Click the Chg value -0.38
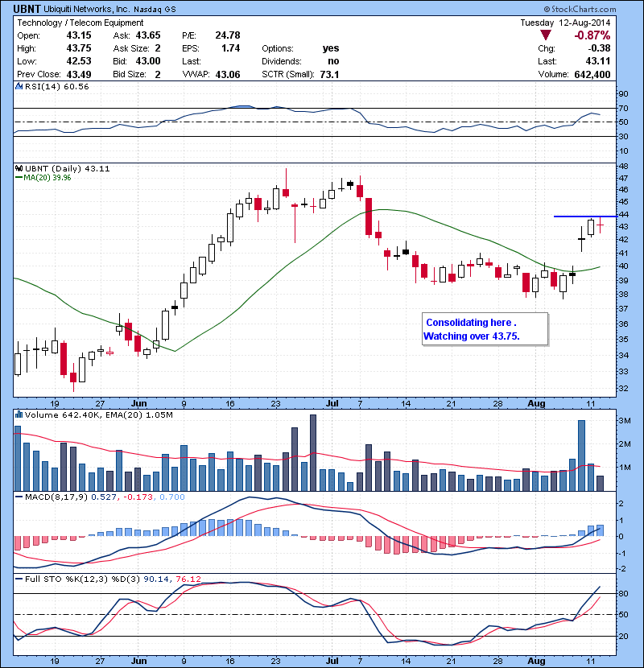The height and width of the screenshot is (668, 644). [x=599, y=48]
